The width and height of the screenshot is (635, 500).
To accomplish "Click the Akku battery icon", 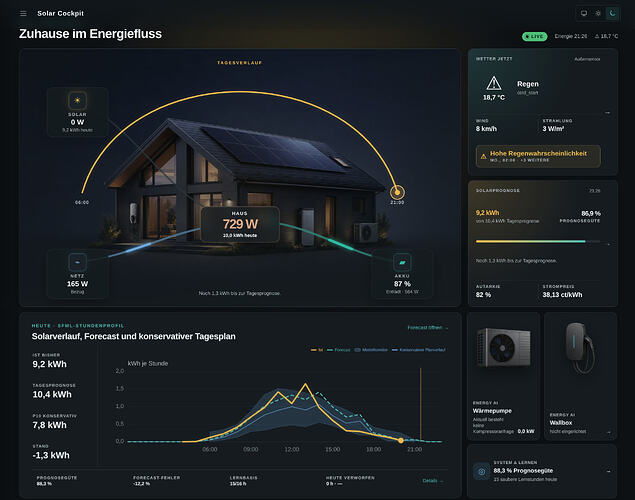I will pyautogui.click(x=402, y=262).
